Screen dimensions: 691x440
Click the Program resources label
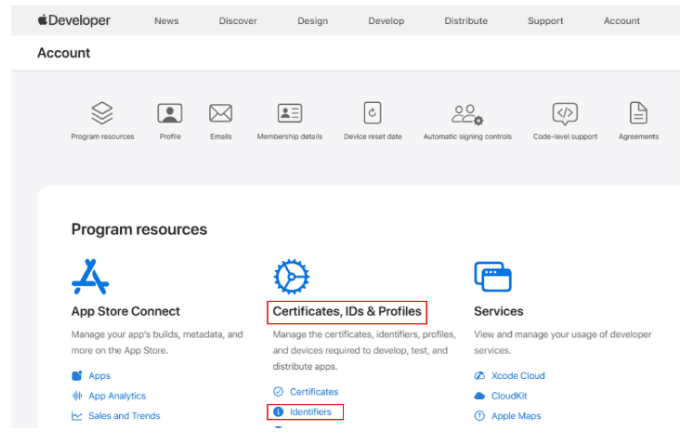point(102,137)
